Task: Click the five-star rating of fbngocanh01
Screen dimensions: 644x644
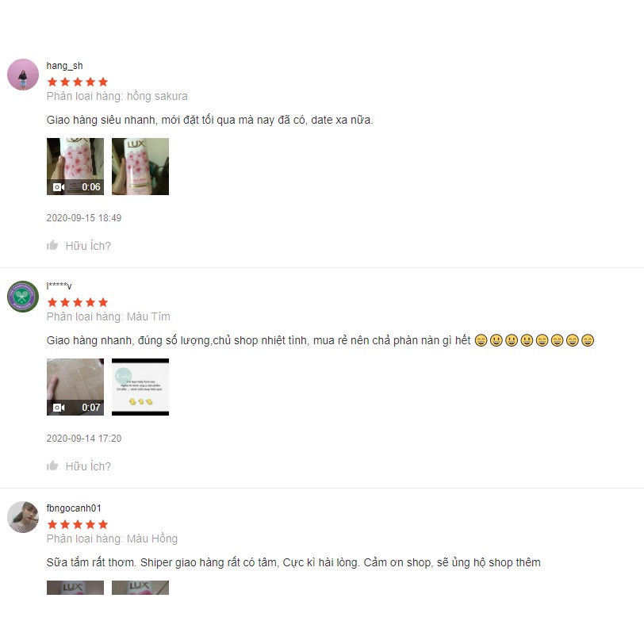Action: tap(78, 524)
